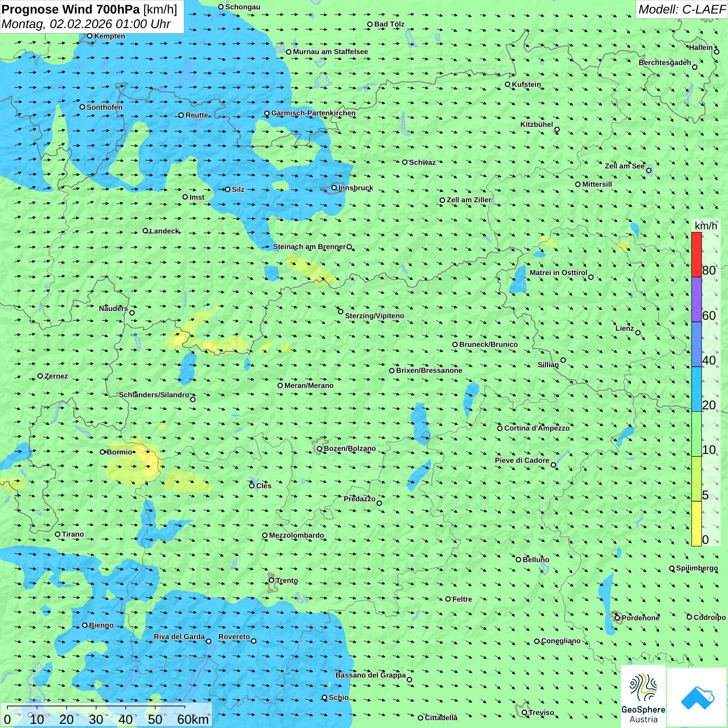Click the Sillian city label

[x=548, y=365]
